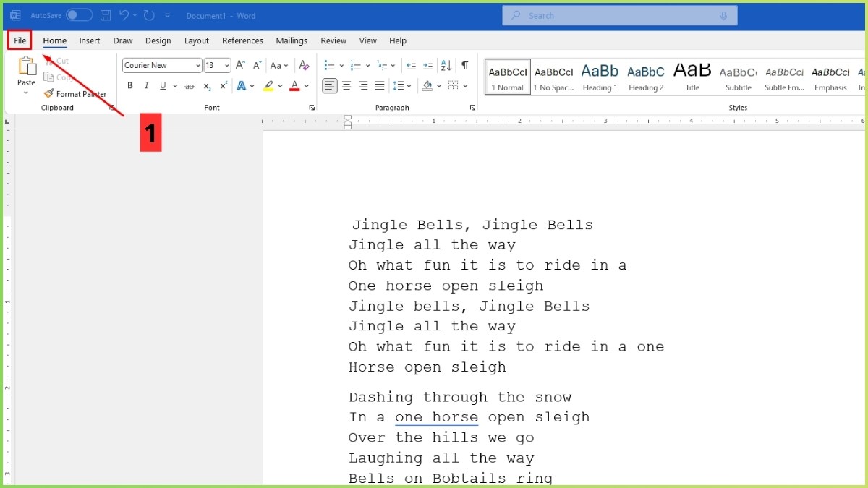
Task: Apply subscript formatting
Action: (x=206, y=85)
